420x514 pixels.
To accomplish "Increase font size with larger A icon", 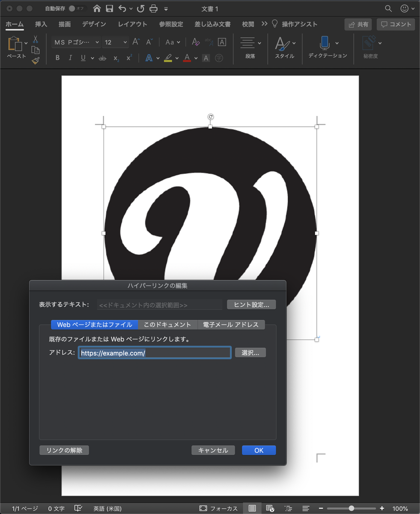I will 136,42.
